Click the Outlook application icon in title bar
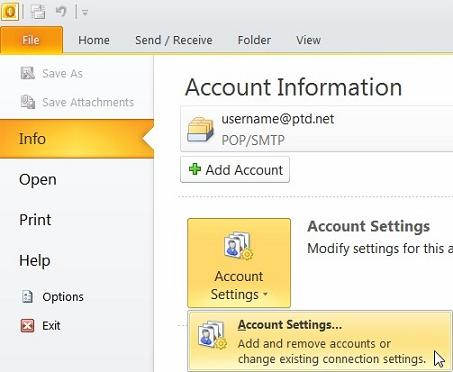 pos(10,11)
